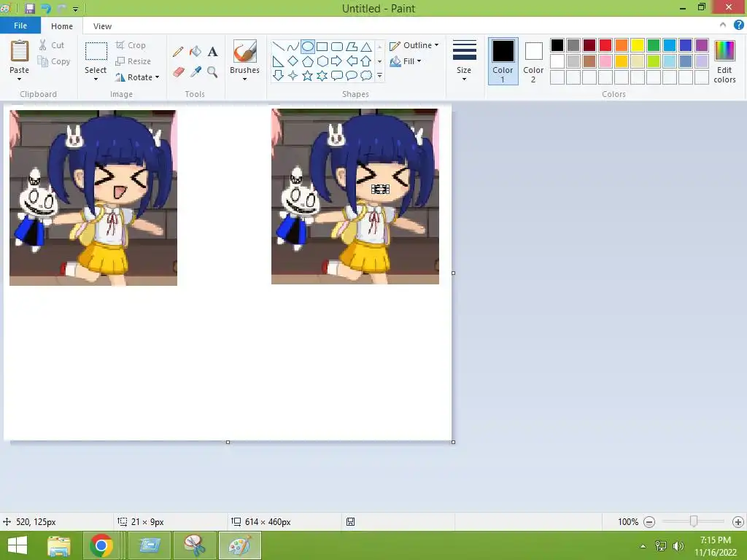Click the Resize button

click(x=133, y=61)
